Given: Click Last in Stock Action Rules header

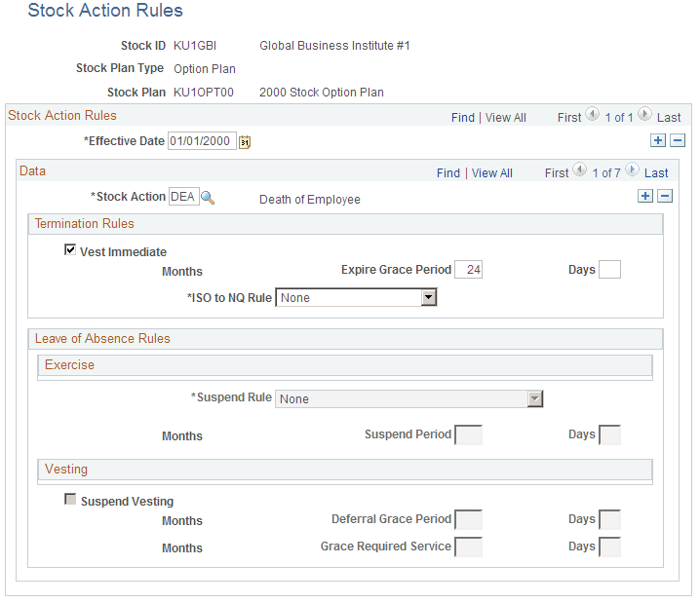Looking at the screenshot, I should tap(669, 118).
